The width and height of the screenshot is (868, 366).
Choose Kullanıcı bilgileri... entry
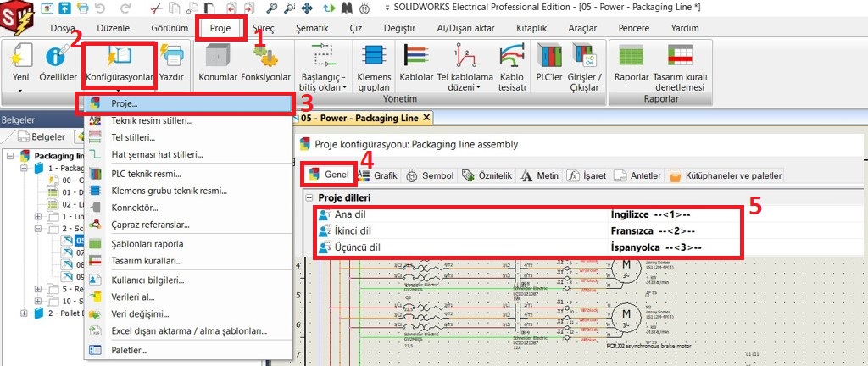pyautogui.click(x=188, y=280)
